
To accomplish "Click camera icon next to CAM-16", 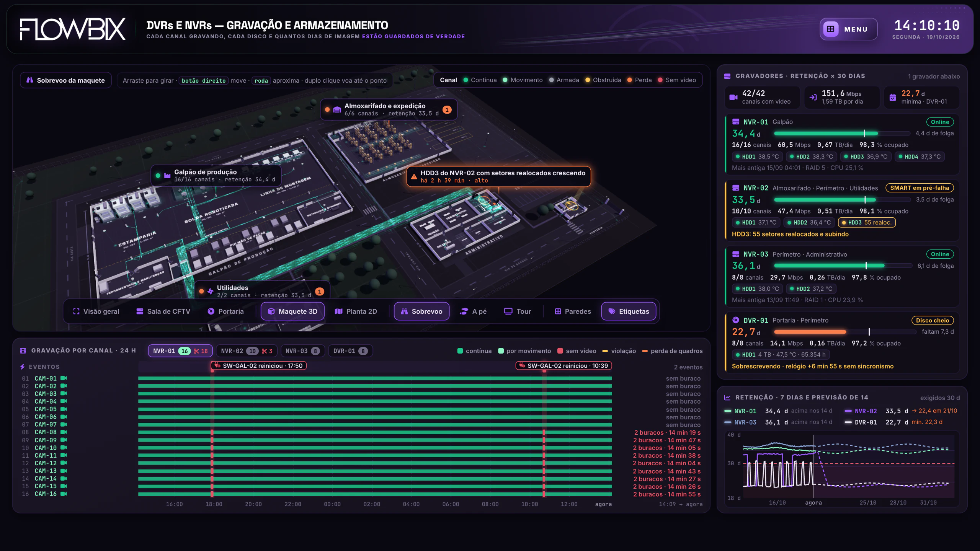I will pyautogui.click(x=64, y=494).
